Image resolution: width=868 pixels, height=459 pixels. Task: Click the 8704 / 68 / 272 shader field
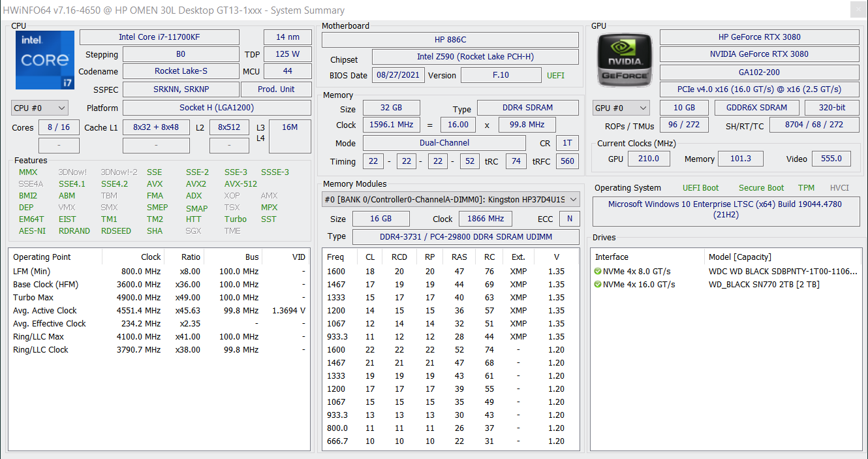click(814, 125)
